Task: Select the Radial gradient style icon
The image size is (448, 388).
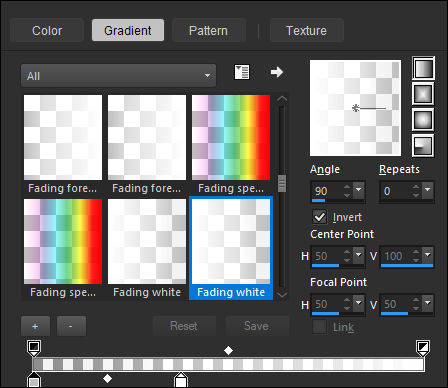Action: [423, 145]
